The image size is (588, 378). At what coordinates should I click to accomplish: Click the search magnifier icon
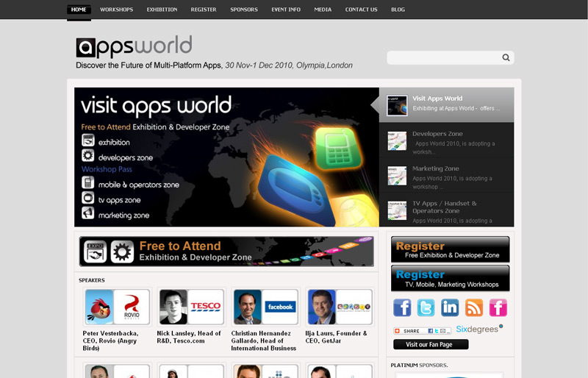(x=506, y=57)
